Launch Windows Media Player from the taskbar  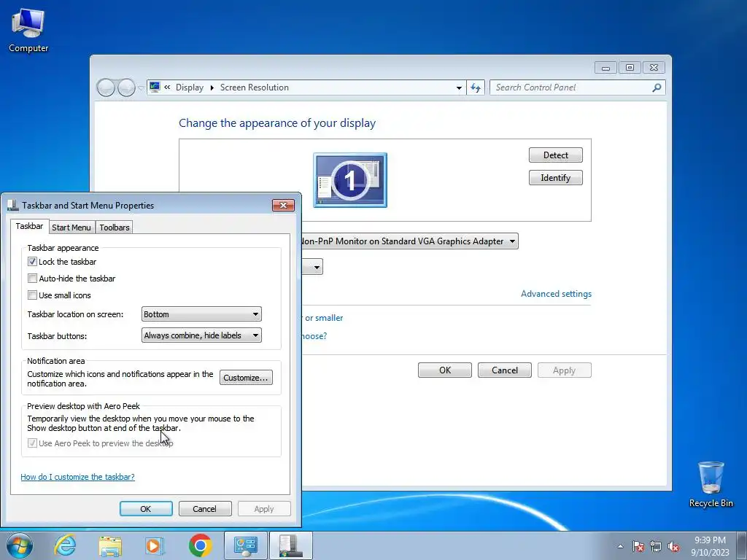pos(155,545)
